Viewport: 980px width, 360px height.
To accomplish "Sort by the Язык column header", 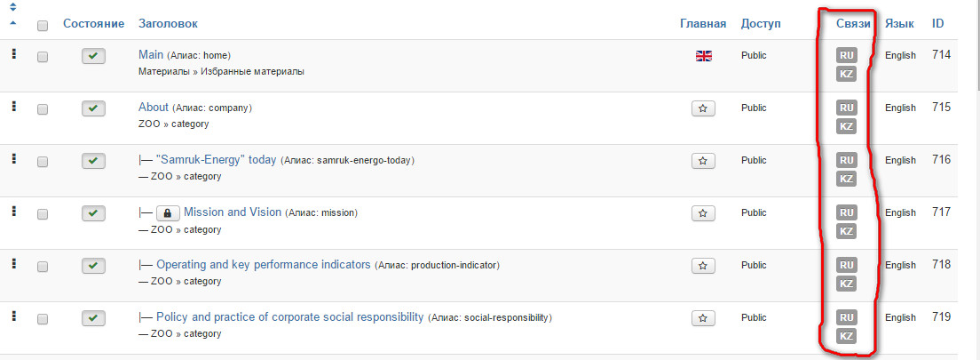I will coord(899,23).
